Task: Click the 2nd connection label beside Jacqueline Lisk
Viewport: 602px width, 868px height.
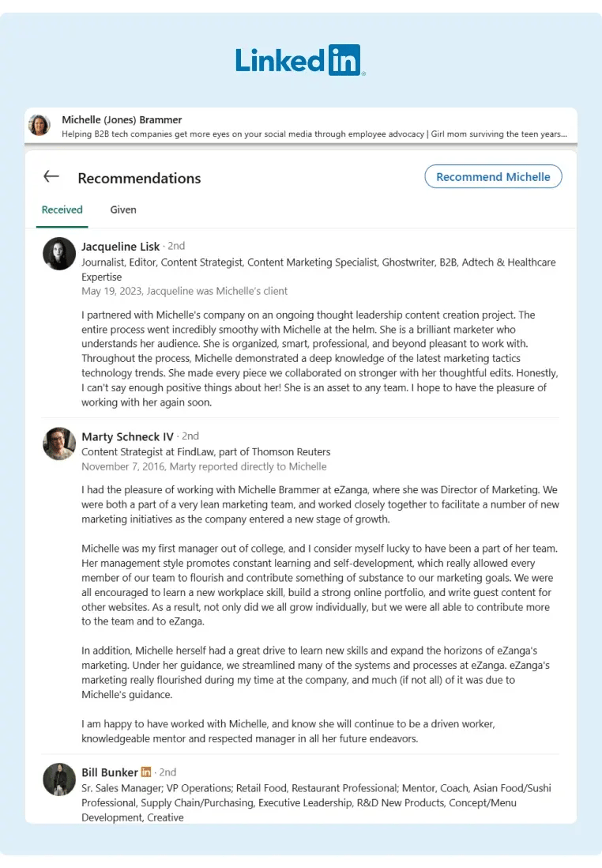Action: (172, 246)
